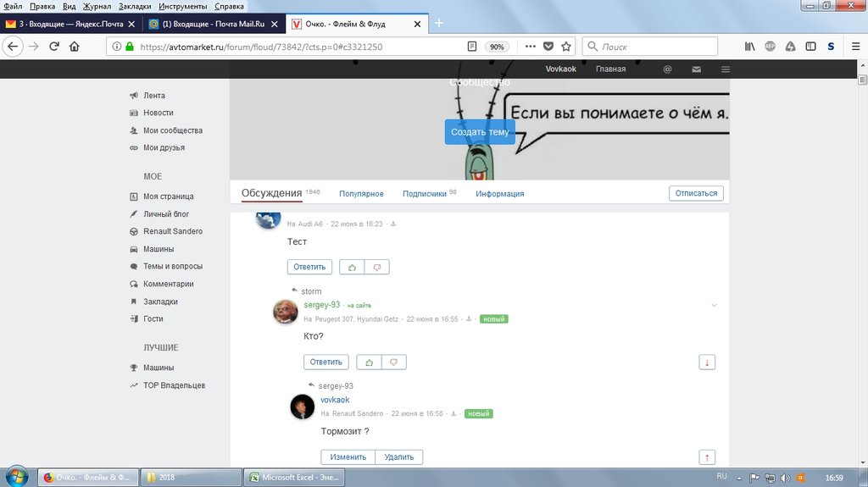Open Microsoft Excel taskbar button

pos(294,477)
